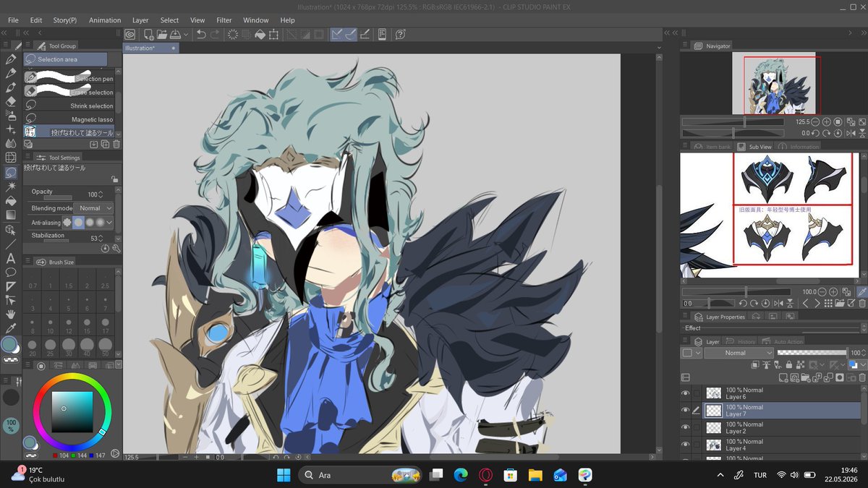Select the Shrink selection sub tool

69,106
